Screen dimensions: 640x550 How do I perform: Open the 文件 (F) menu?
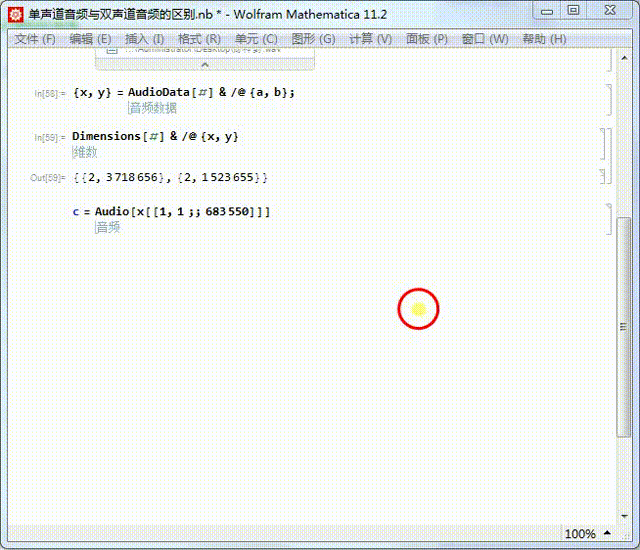pyautogui.click(x=35, y=39)
